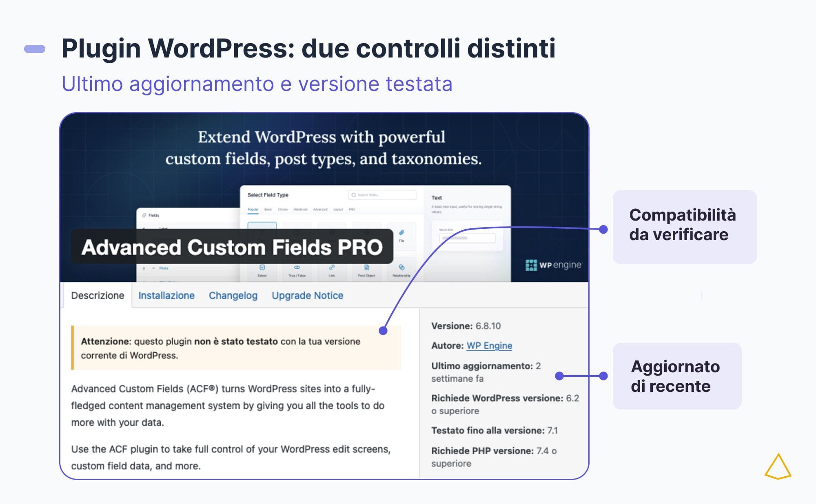Follow the WP Engine author link
The height and width of the screenshot is (504, 816).
(x=489, y=345)
